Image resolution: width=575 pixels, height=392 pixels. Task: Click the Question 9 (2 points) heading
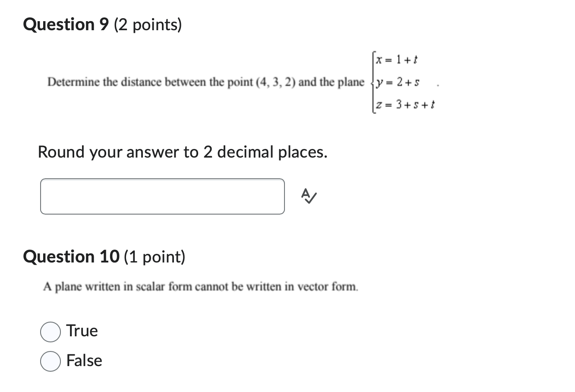click(103, 25)
